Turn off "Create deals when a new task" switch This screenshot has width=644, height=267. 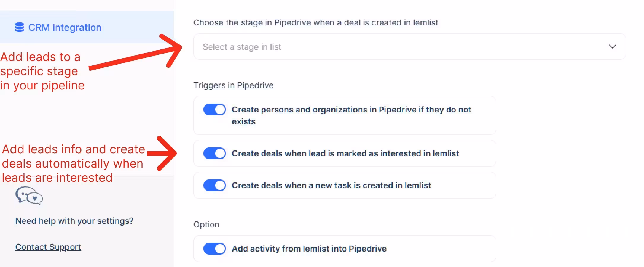click(x=214, y=185)
